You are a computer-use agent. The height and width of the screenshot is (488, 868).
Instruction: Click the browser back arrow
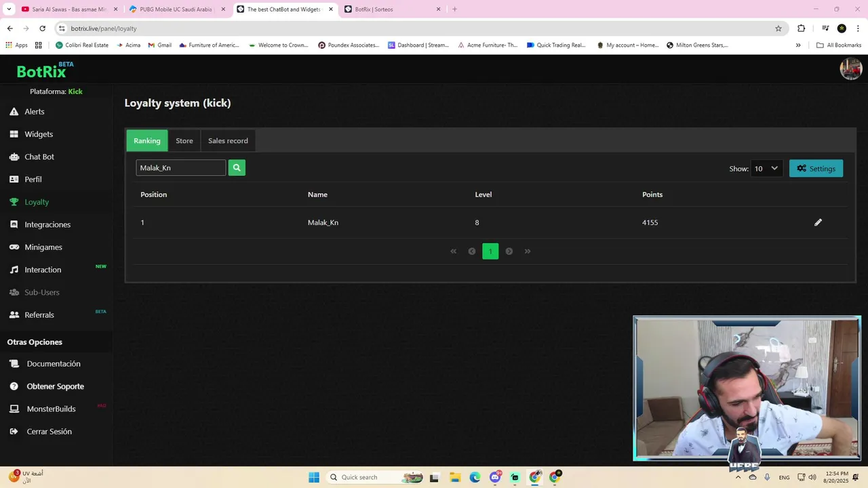[x=9, y=28]
